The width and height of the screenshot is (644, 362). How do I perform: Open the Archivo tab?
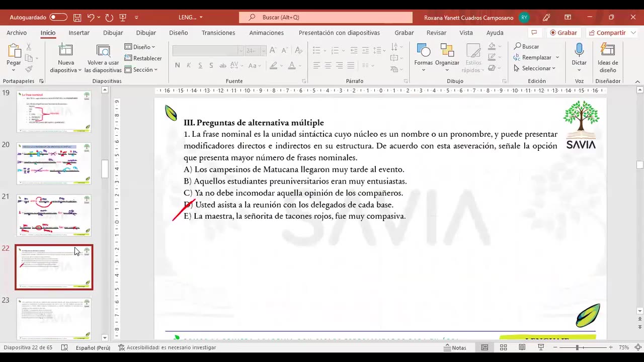point(17,33)
